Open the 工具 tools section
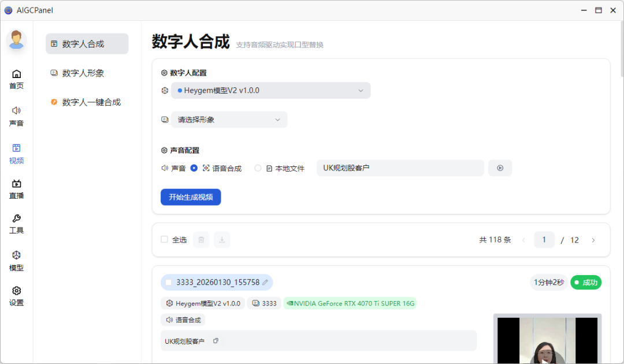 click(x=17, y=224)
